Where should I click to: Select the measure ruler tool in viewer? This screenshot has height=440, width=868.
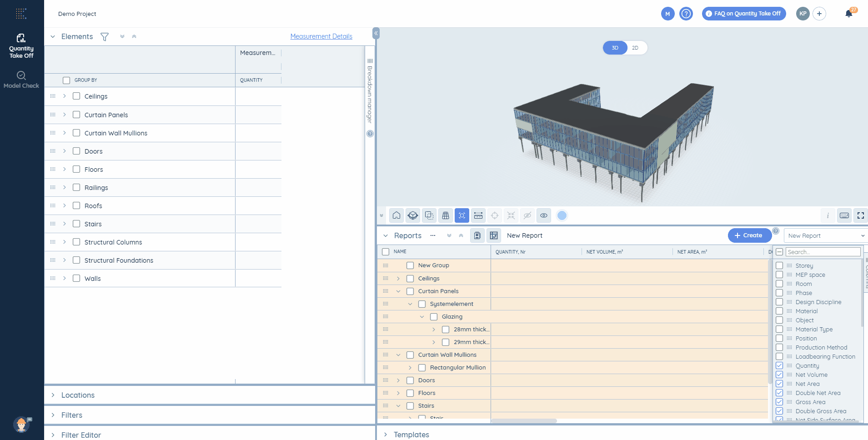pyautogui.click(x=478, y=215)
